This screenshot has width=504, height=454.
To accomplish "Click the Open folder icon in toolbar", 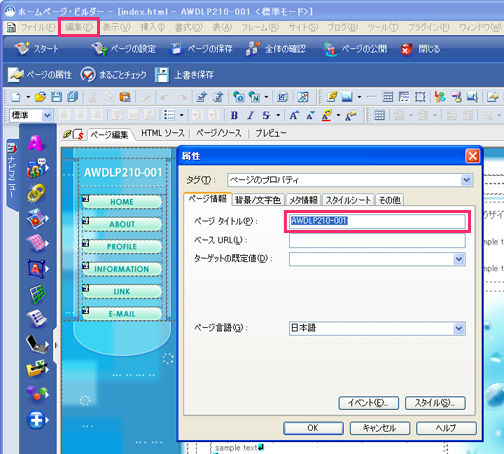I will pyautogui.click(x=40, y=97).
